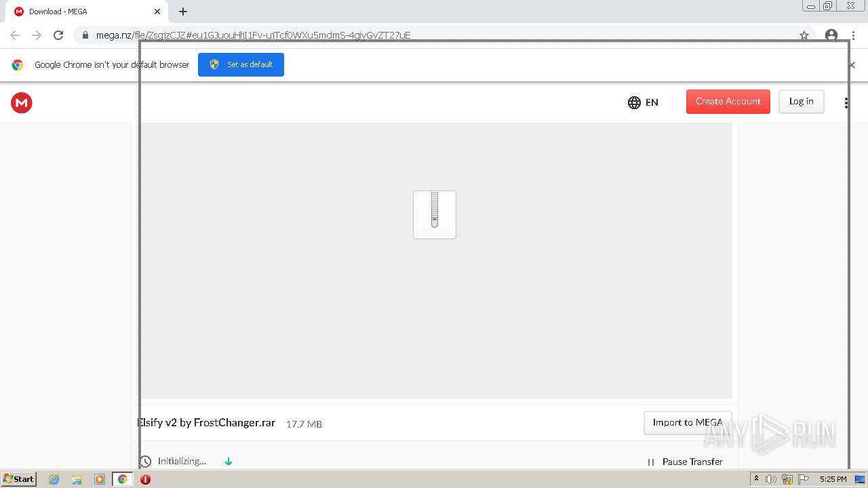Show hidden system tray icons
The width and height of the screenshot is (868, 488).
pyautogui.click(x=757, y=479)
